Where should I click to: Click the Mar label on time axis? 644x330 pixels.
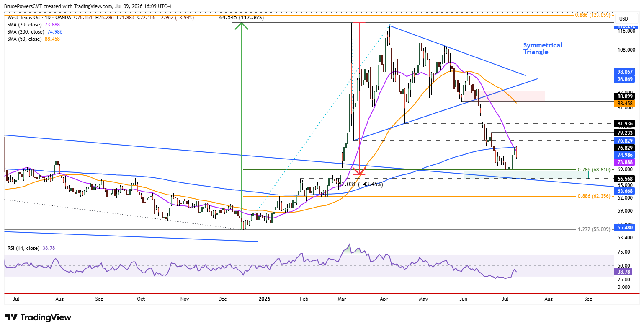(342, 299)
